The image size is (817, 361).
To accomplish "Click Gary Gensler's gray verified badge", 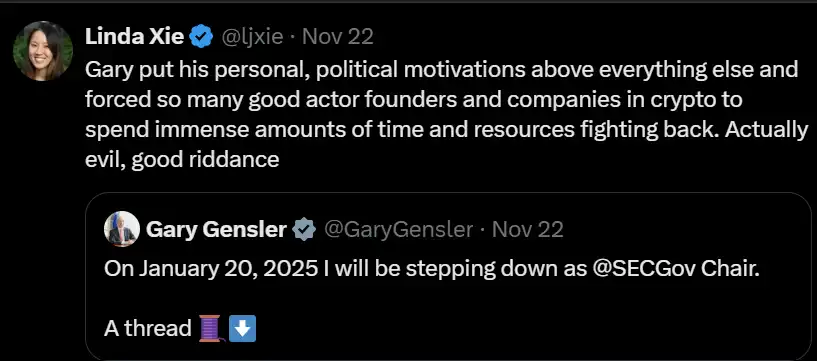I will pos(304,229).
